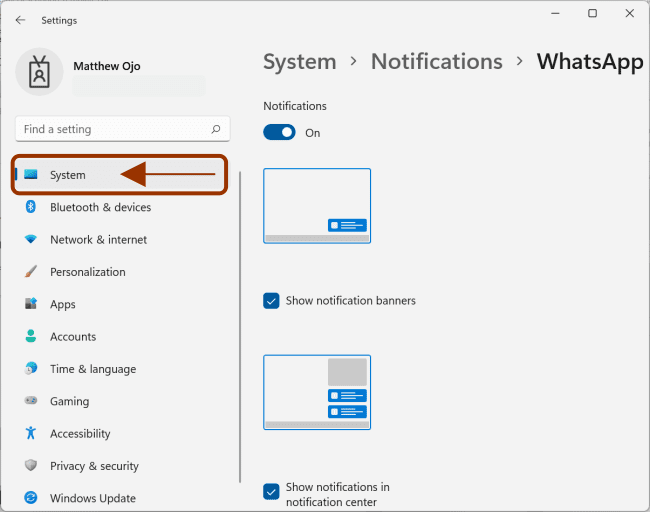The image size is (650, 512).
Task: Focus the Find a setting search box
Action: pyautogui.click(x=123, y=129)
